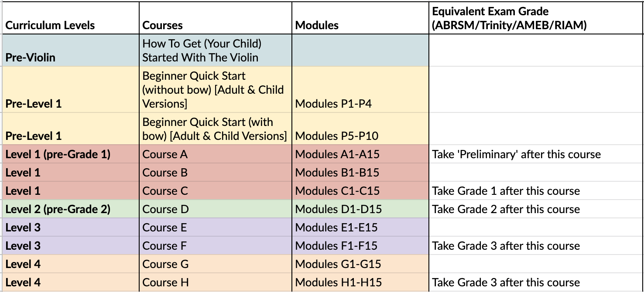Click the 'Course G' cell
This screenshot has width=644, height=292.
(x=216, y=264)
